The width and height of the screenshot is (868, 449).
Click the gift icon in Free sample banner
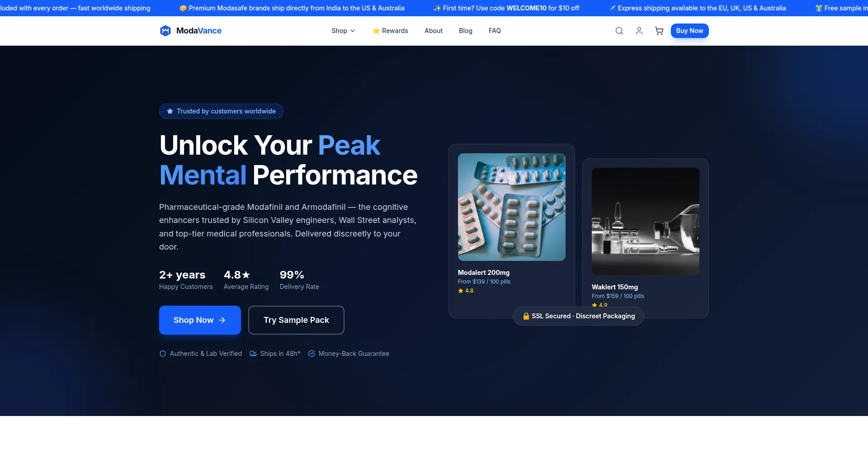[819, 8]
